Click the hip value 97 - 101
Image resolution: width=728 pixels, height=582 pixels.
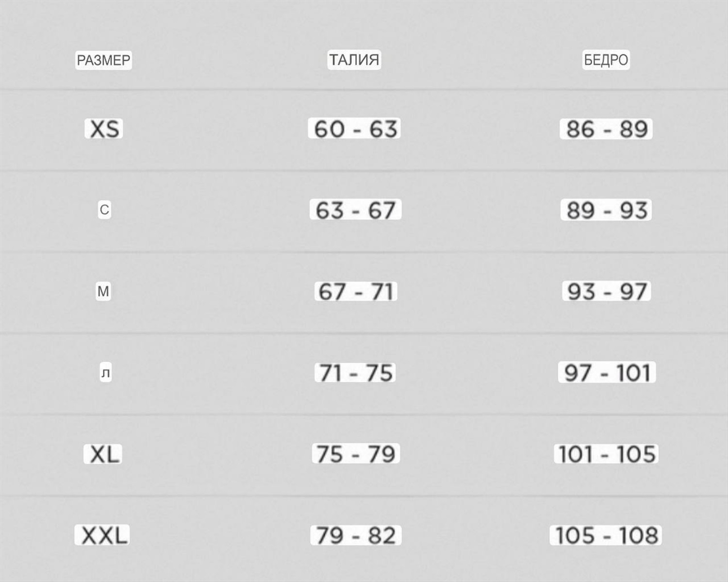tap(607, 373)
